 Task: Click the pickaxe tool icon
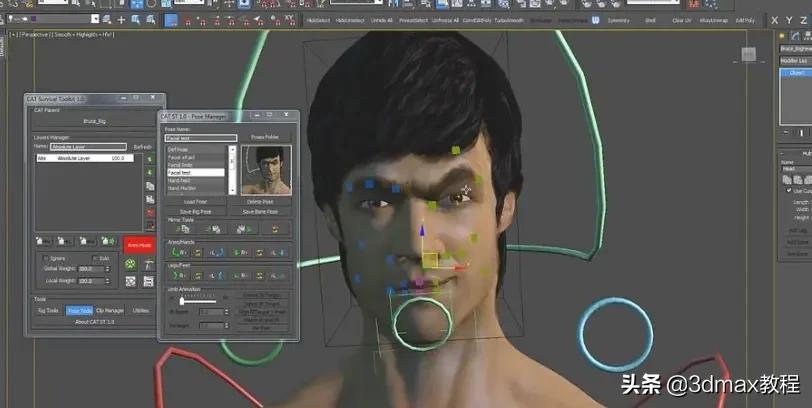click(x=149, y=265)
